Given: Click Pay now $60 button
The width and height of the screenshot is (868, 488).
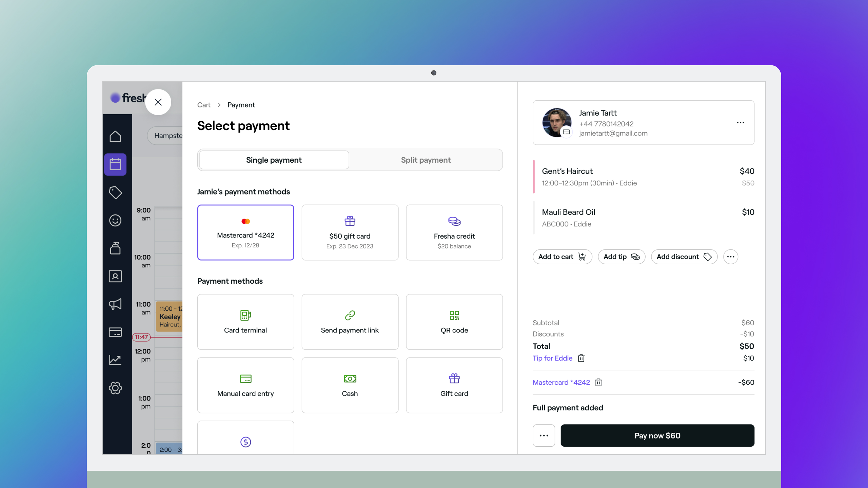Looking at the screenshot, I should [x=657, y=435].
